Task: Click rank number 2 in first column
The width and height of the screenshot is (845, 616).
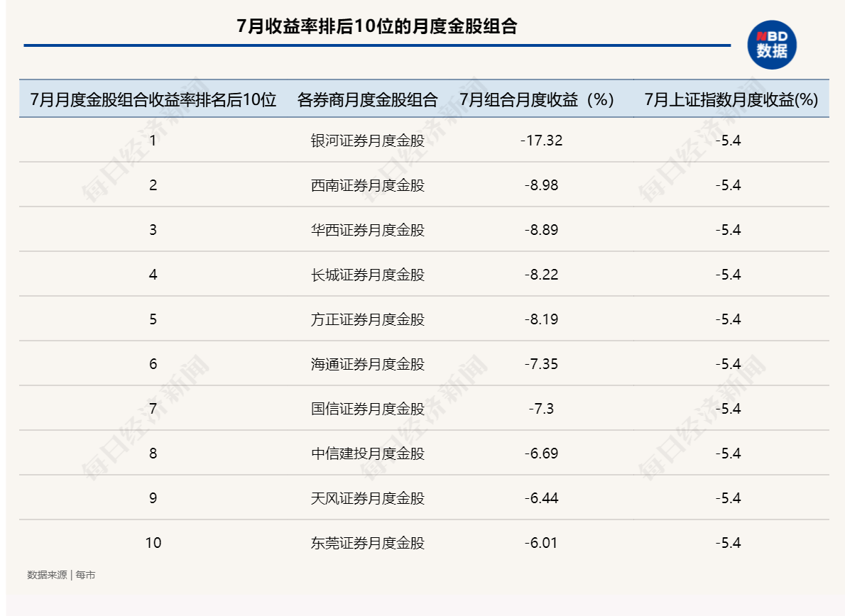Action: tap(153, 185)
